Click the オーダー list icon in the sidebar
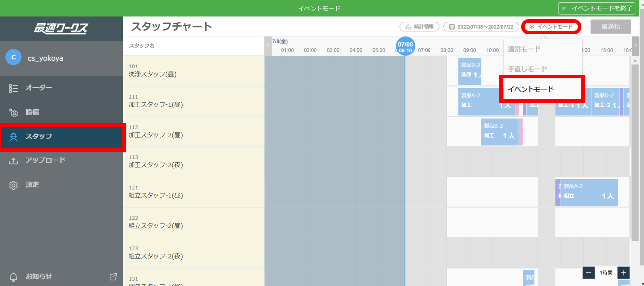This screenshot has width=644, height=286. pyautogui.click(x=14, y=88)
